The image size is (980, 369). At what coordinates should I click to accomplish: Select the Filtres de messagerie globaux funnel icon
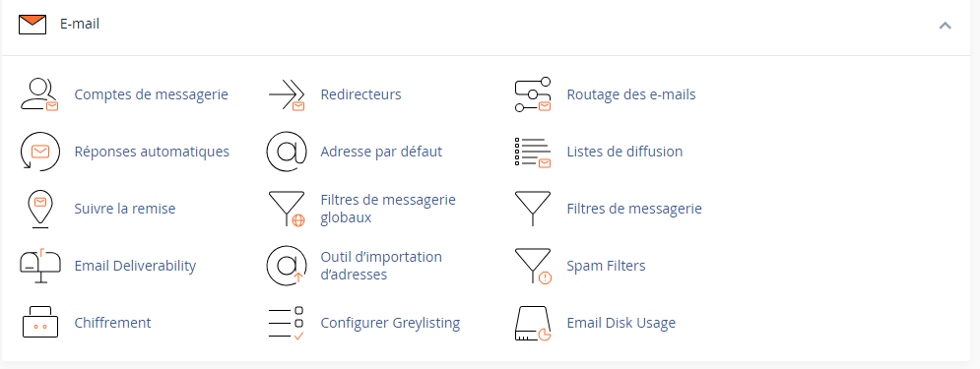[x=287, y=209]
